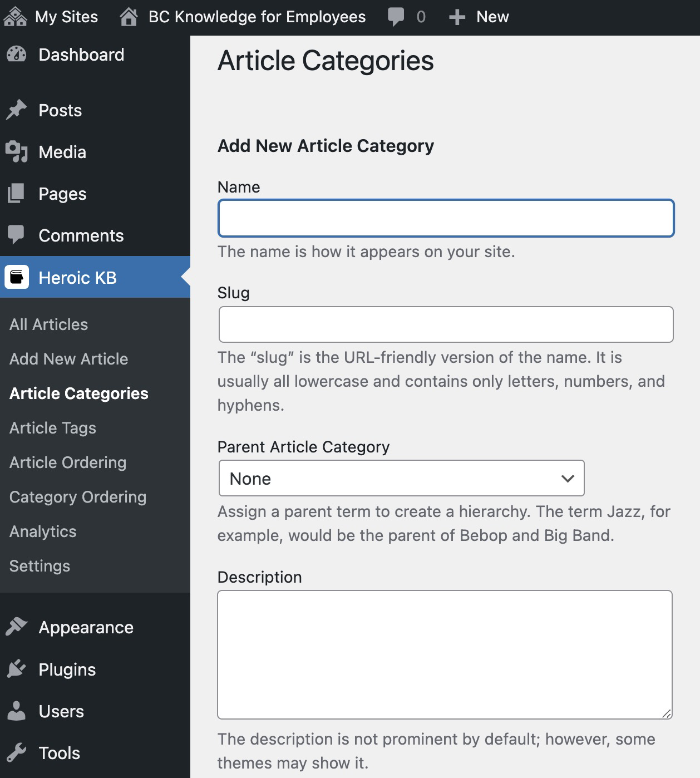
Task: Select the Plugins icon in the sidebar
Action: [17, 669]
